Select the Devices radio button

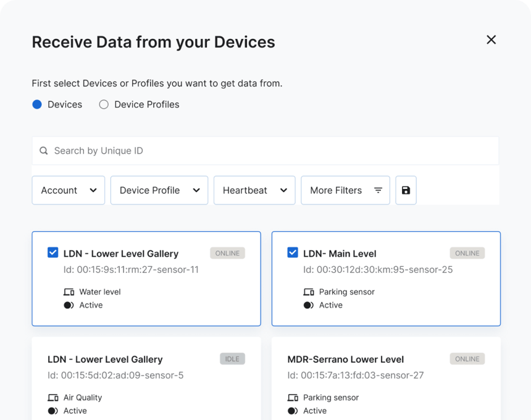point(37,104)
